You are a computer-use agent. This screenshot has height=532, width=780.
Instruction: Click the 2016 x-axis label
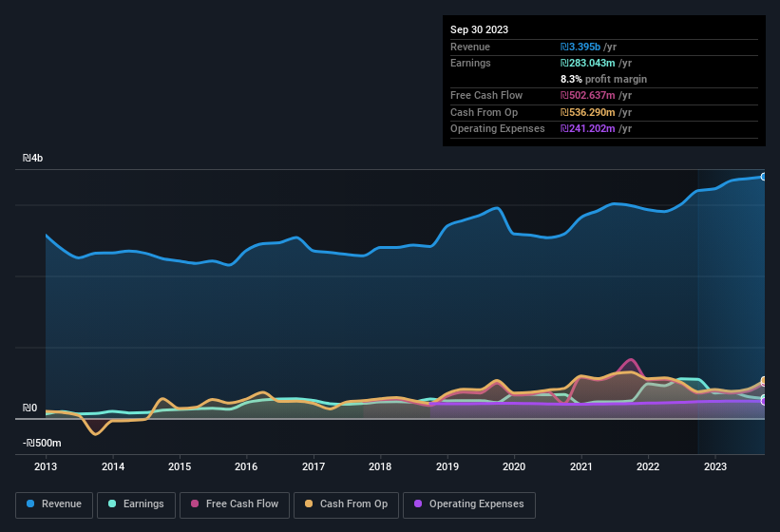coord(246,466)
